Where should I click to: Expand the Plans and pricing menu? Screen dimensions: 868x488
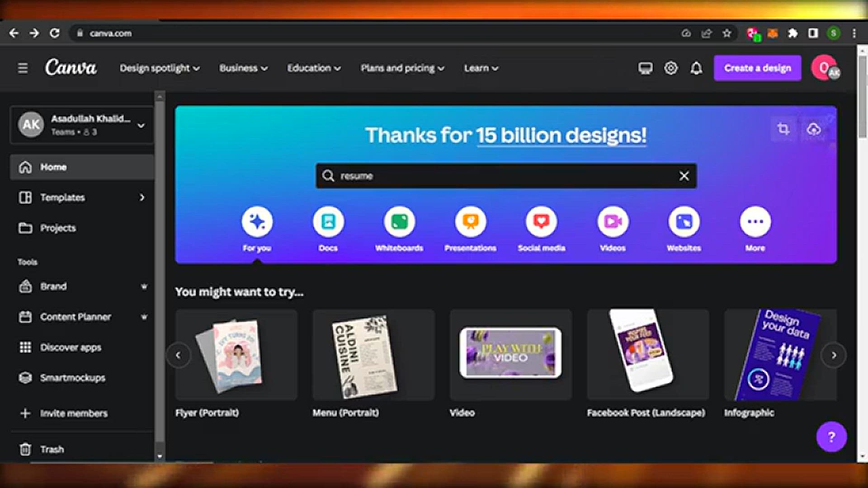pyautogui.click(x=402, y=68)
